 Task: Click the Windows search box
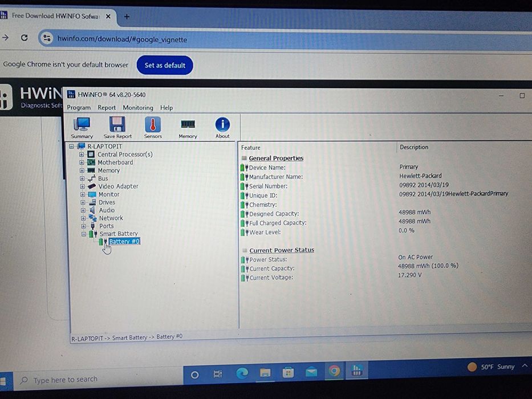click(99, 379)
